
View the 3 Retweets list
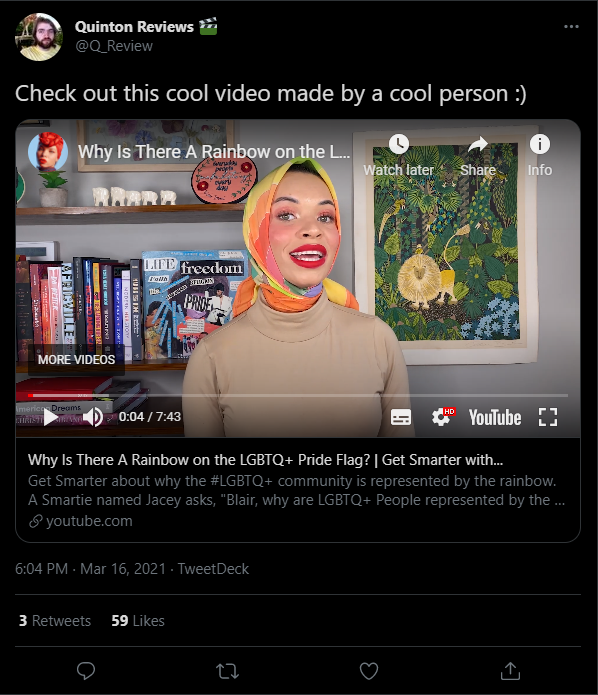(x=55, y=621)
